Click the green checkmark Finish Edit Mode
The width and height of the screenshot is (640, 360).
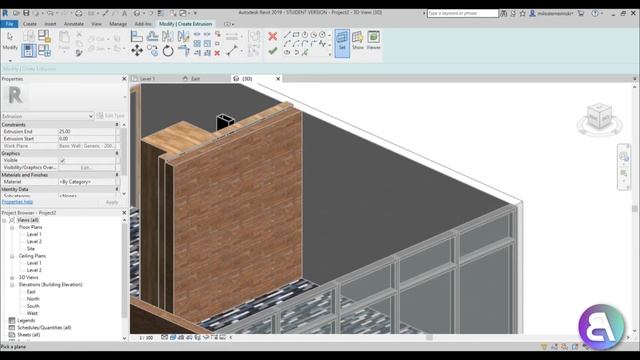[x=273, y=51]
